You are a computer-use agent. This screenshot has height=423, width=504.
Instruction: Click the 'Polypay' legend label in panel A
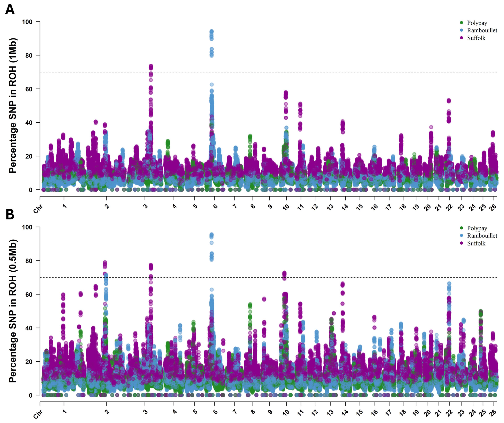click(x=477, y=23)
